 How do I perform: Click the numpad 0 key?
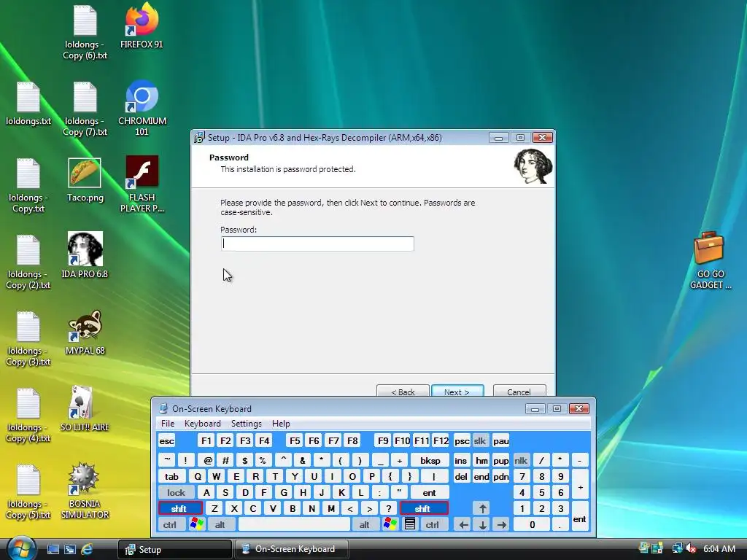click(532, 524)
